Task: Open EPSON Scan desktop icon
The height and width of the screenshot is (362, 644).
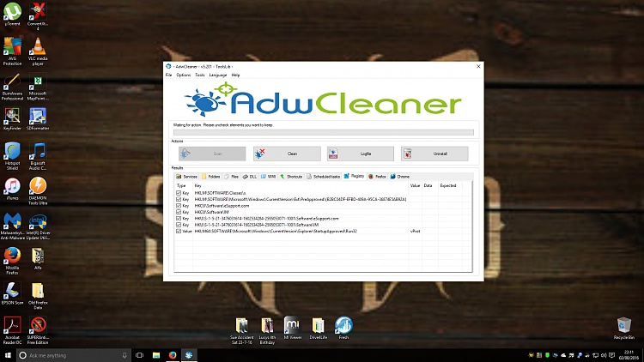Action: pos(12,293)
